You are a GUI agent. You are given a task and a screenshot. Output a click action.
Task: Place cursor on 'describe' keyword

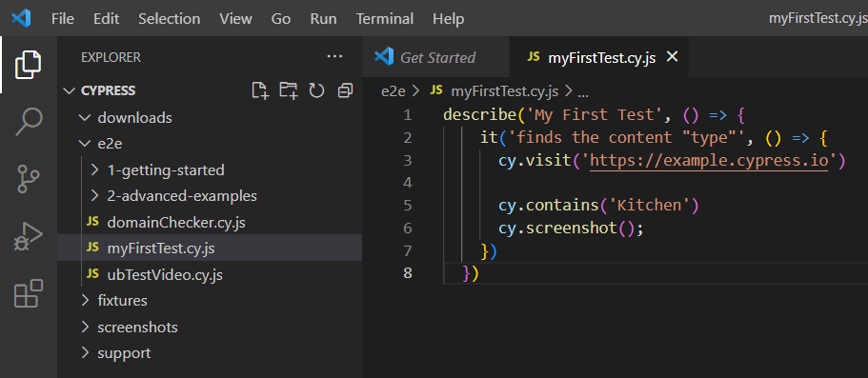pyautogui.click(x=480, y=115)
